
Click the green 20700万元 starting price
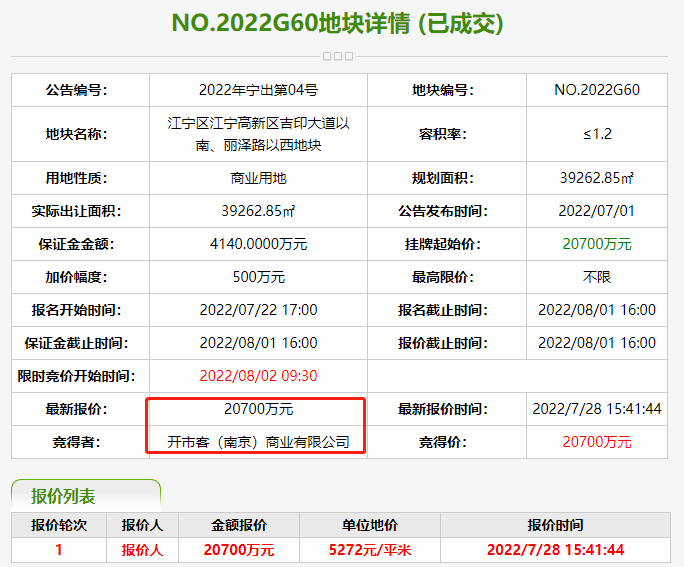597,244
